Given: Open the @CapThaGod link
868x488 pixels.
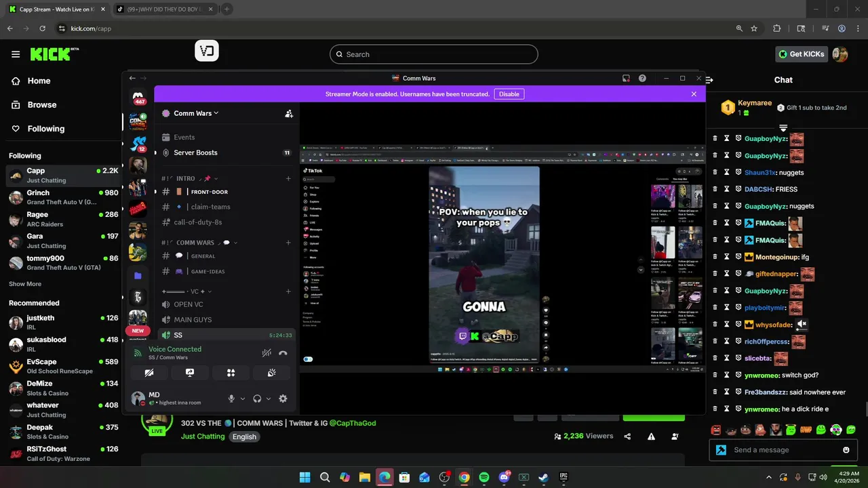Looking at the screenshot, I should (x=353, y=423).
